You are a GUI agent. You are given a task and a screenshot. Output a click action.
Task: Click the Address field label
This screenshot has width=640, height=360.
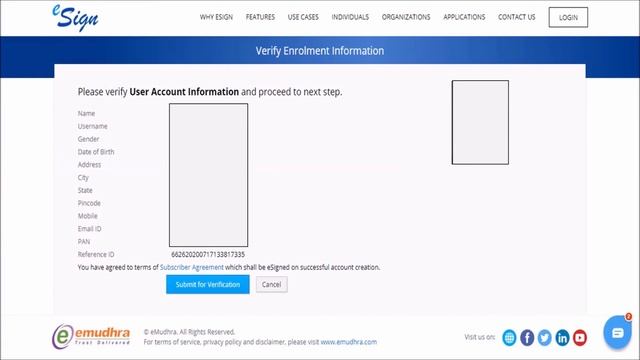pos(89,164)
